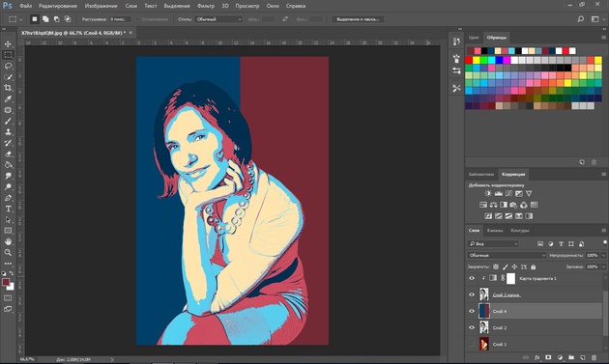Hide the Карта градиента 1 layer
Image resolution: width=609 pixels, height=364 pixels.
pos(472,278)
